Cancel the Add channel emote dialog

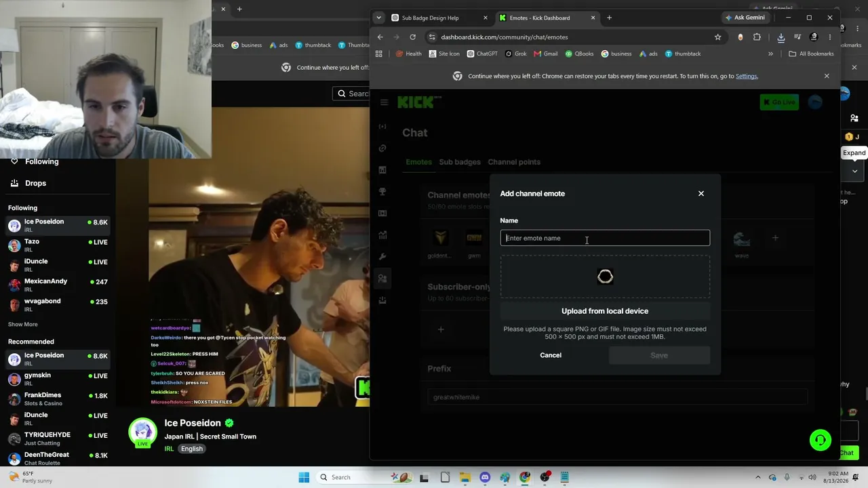551,355
